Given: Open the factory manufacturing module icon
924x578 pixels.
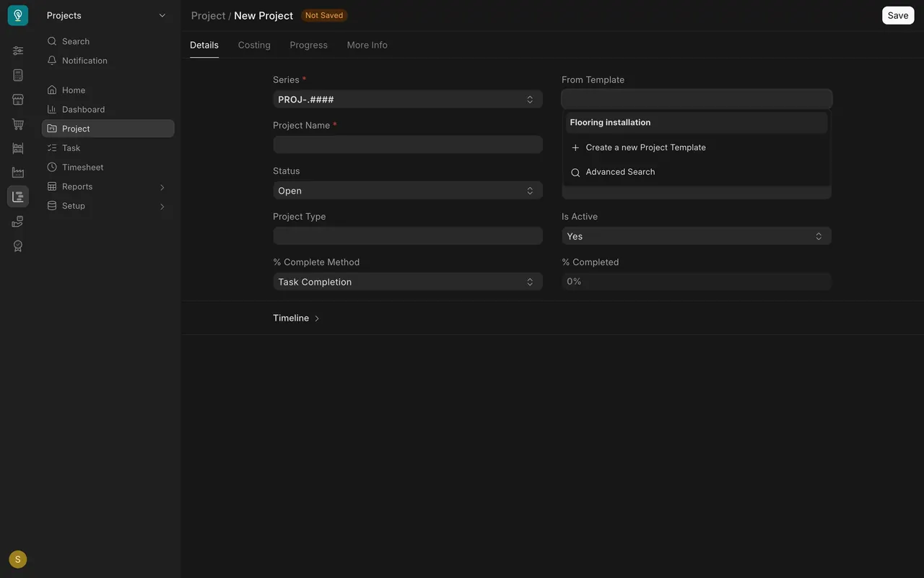Looking at the screenshot, I should pyautogui.click(x=18, y=173).
